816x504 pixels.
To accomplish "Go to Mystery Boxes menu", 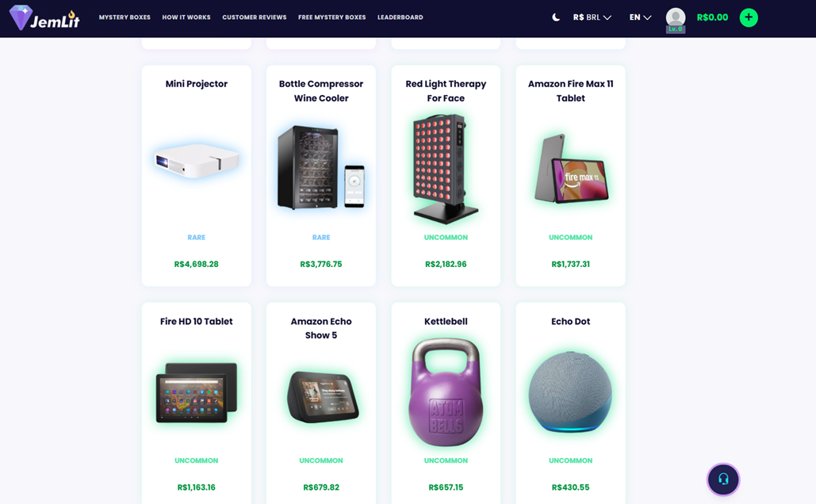I will click(x=125, y=17).
